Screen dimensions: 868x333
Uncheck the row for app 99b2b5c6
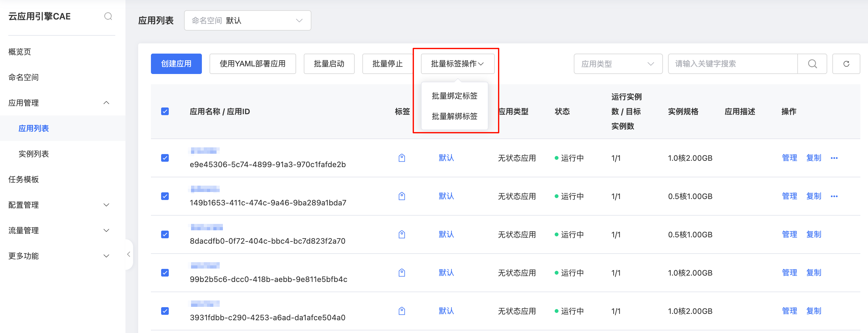[165, 273]
